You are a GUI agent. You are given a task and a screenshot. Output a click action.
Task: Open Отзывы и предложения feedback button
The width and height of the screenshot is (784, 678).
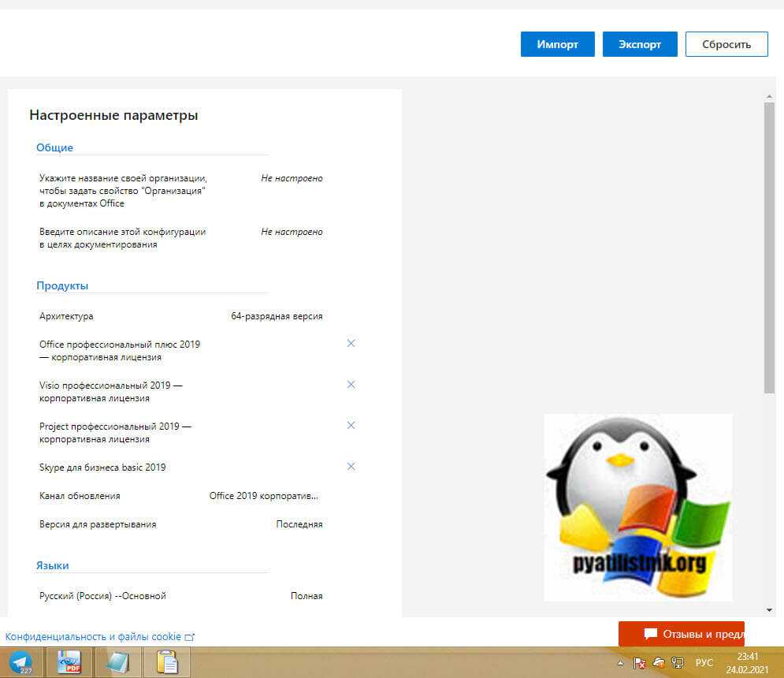(x=682, y=634)
